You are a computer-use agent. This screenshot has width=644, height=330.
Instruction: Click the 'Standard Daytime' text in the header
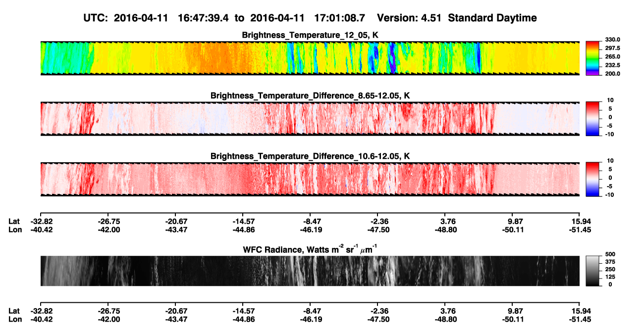[x=492, y=18]
